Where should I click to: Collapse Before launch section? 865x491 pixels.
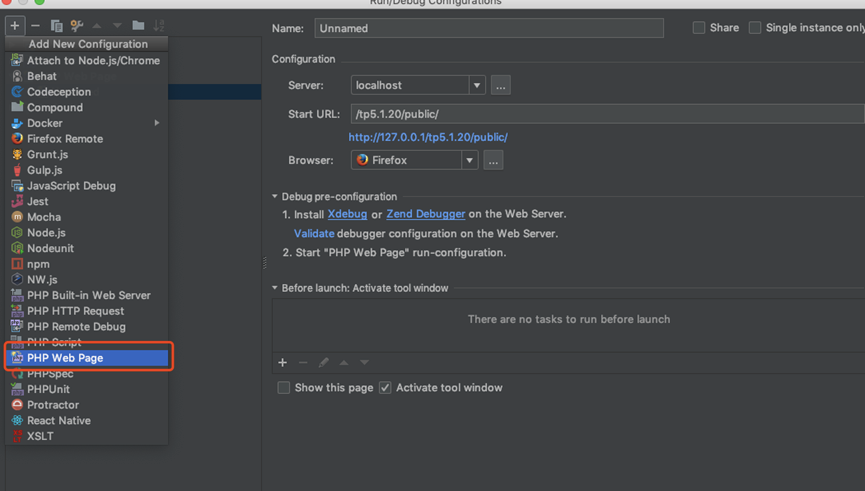coord(275,288)
